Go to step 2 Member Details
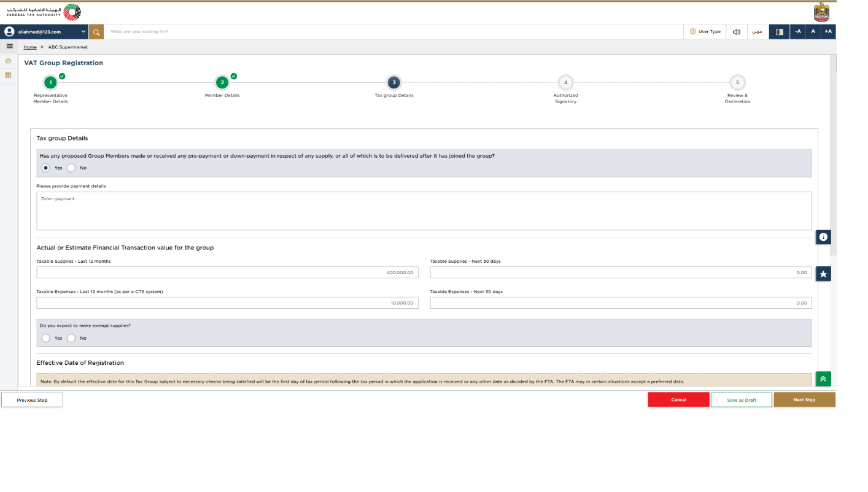868x492 pixels. (222, 82)
